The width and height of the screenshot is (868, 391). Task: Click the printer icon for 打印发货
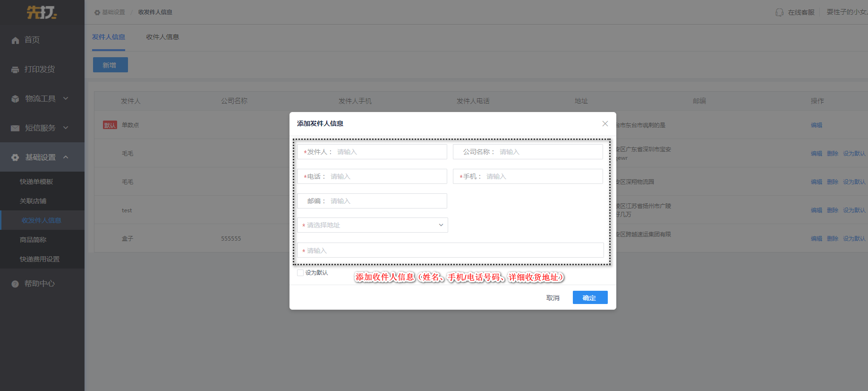[x=15, y=70]
